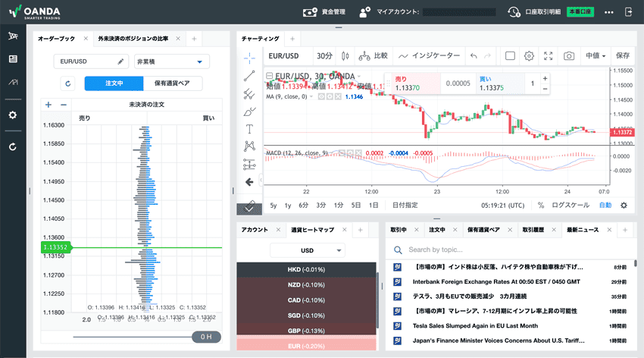Screen dimensions: 644x358
Task: Refresh the order book data
Action: pos(68,83)
